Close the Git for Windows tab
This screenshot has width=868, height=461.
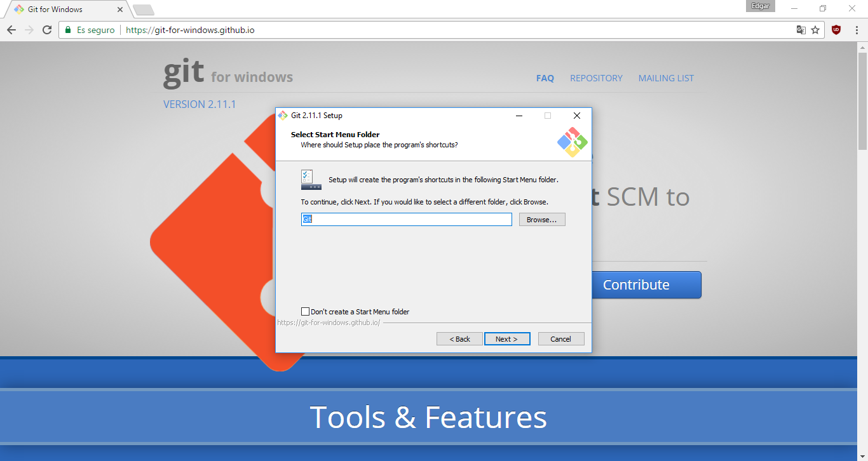click(x=120, y=10)
